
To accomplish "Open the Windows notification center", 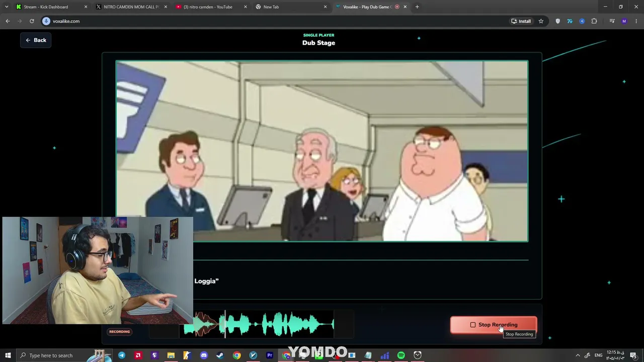I will 634,355.
